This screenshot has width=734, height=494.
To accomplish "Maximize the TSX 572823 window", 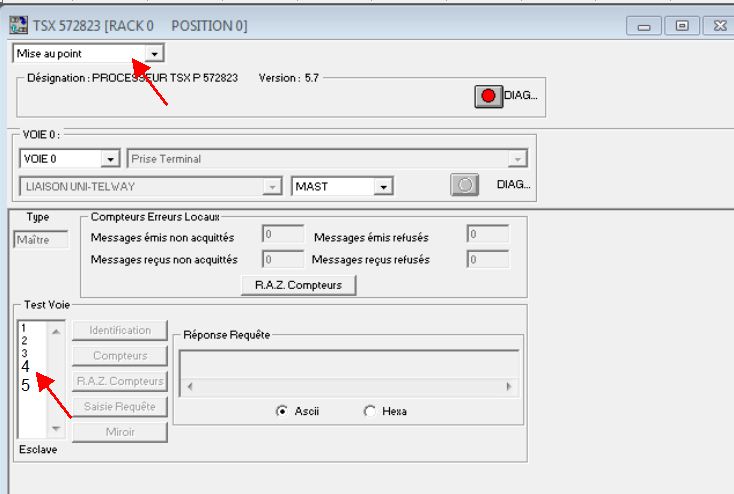I will click(x=682, y=26).
